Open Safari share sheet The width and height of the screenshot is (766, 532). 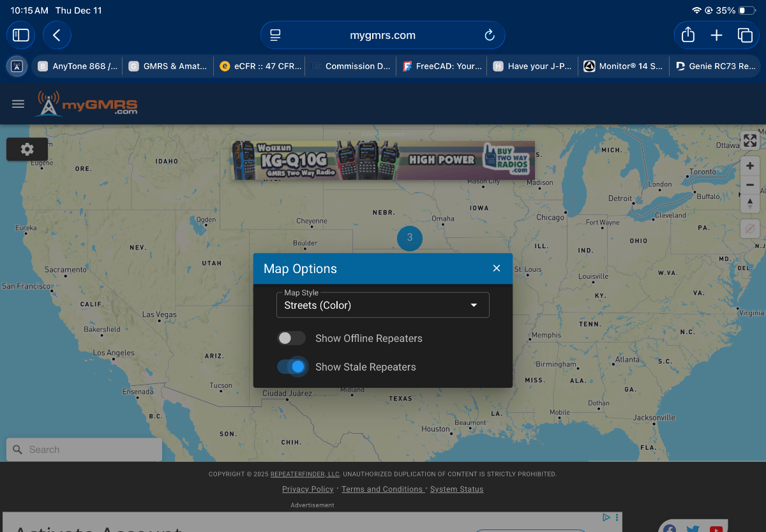click(x=687, y=35)
